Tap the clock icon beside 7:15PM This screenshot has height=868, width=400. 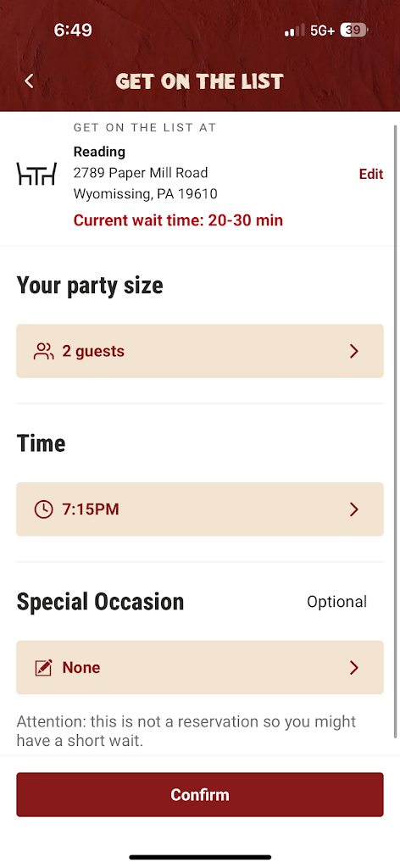[44, 509]
